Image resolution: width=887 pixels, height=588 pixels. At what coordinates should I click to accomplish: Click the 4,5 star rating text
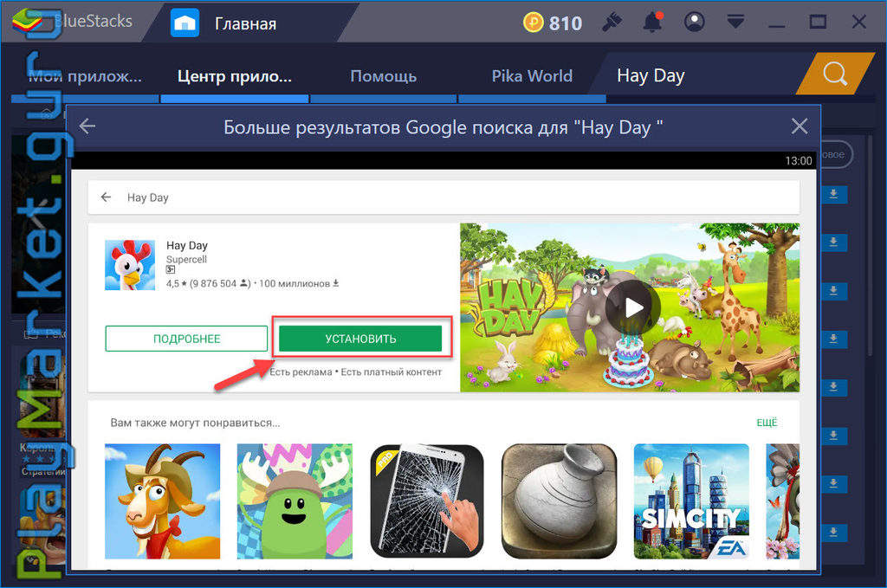176,283
